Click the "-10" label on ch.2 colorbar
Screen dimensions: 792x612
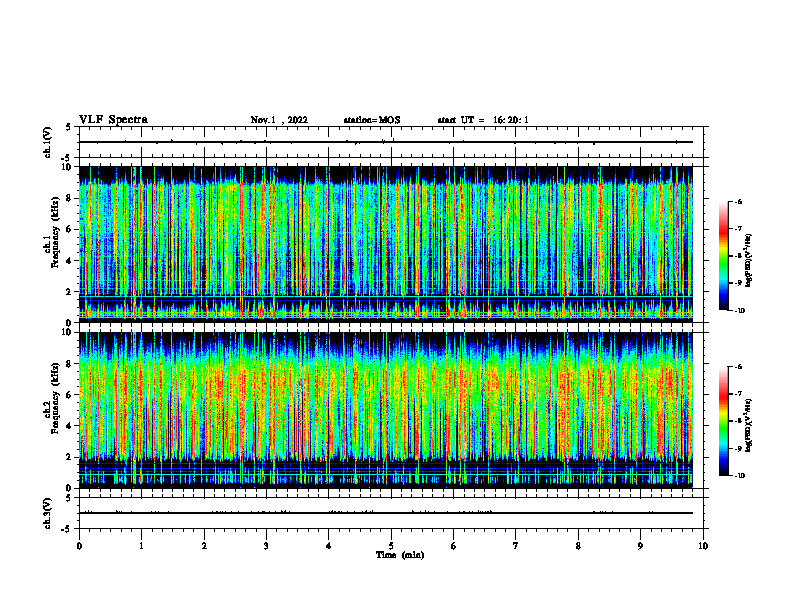739,476
